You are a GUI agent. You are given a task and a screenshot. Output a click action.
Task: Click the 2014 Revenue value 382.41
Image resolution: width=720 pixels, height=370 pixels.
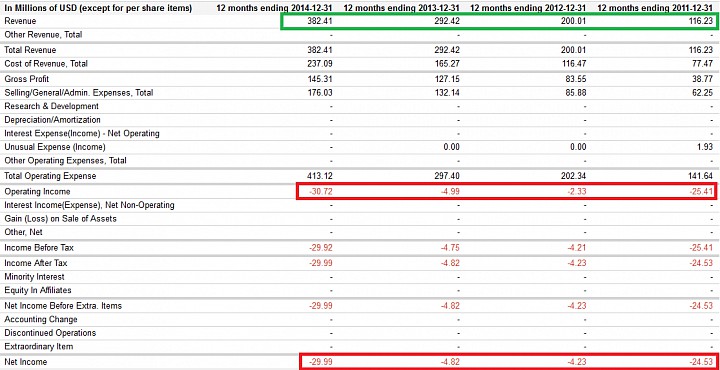point(320,21)
